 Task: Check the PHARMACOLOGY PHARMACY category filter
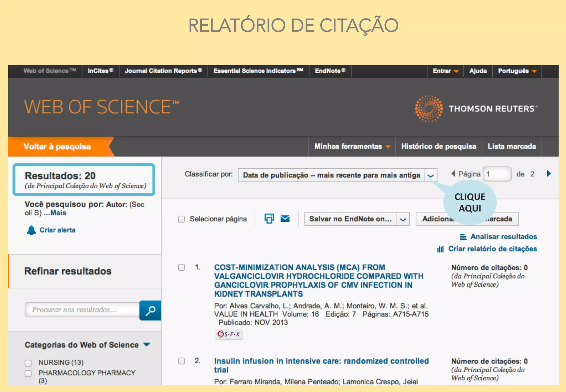28,373
